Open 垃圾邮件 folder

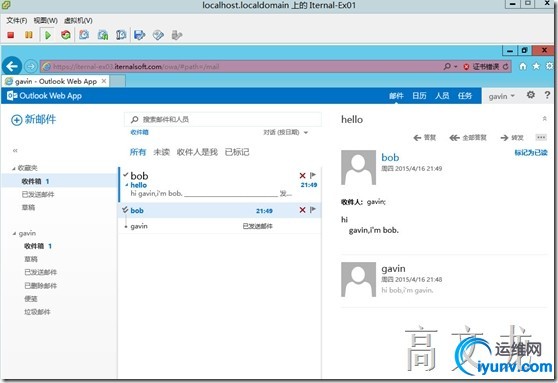pos(37,312)
